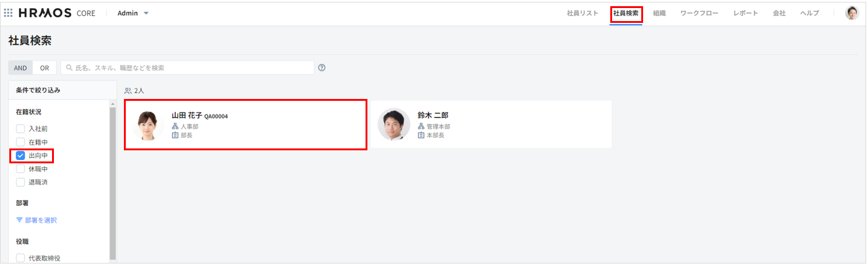Image resolution: width=868 pixels, height=266 pixels.
Task: Switch search mode to OR
Action: (45, 68)
